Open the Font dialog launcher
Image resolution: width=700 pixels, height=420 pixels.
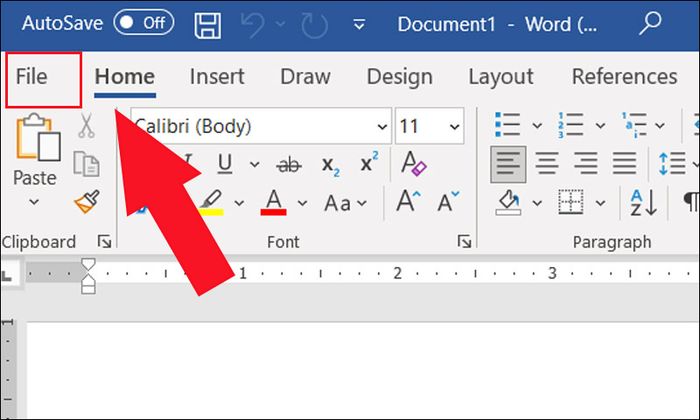tap(464, 241)
